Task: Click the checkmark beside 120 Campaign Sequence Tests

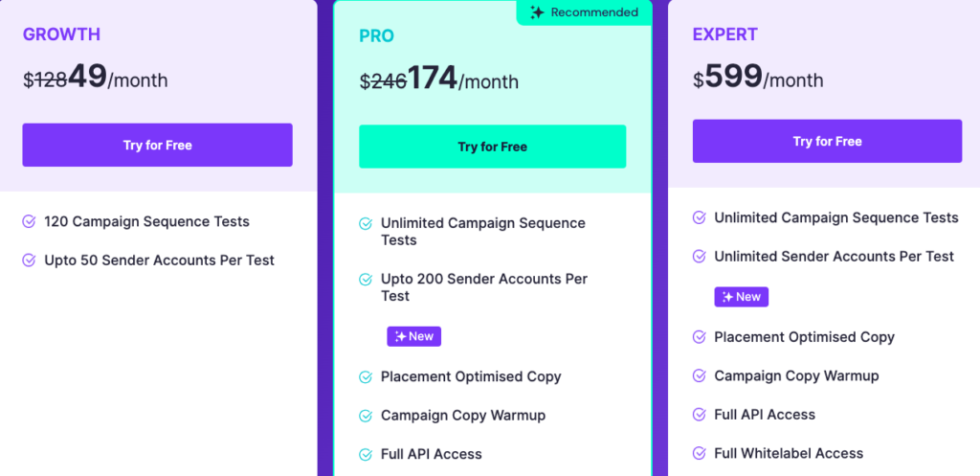Action: (x=29, y=222)
